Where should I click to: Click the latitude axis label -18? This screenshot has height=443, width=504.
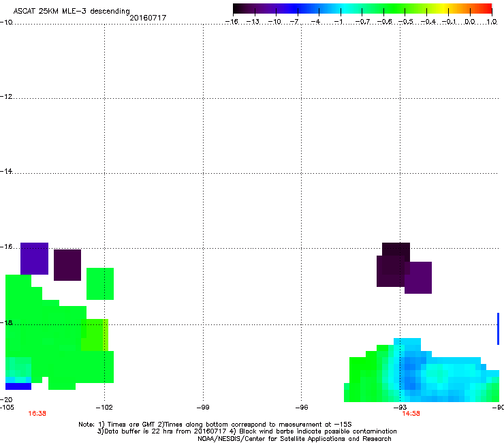(6, 322)
